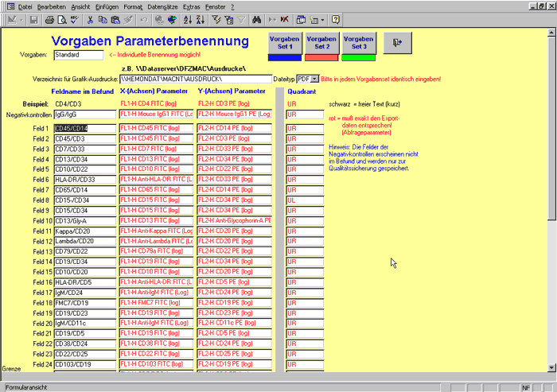Sort ascending with the A-Z icon
The width and height of the screenshot is (557, 392).
(x=188, y=20)
